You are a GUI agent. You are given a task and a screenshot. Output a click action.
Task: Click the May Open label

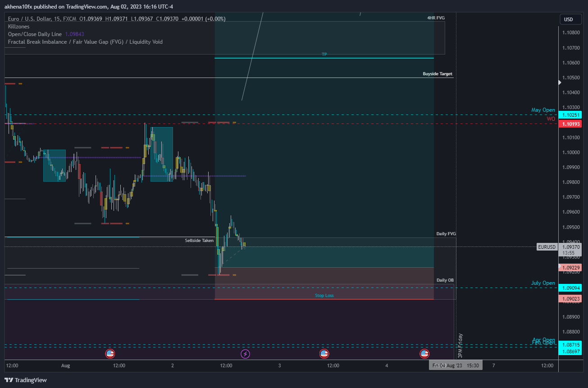click(543, 110)
